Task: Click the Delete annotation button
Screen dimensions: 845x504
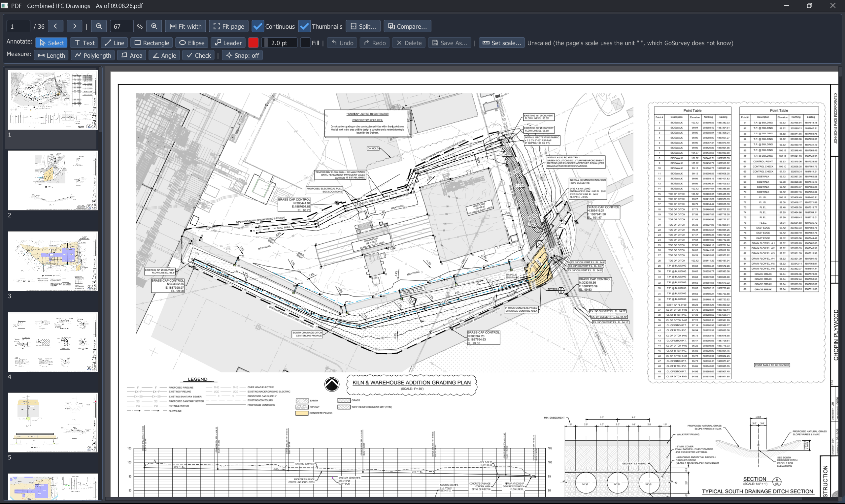Action: [409, 43]
